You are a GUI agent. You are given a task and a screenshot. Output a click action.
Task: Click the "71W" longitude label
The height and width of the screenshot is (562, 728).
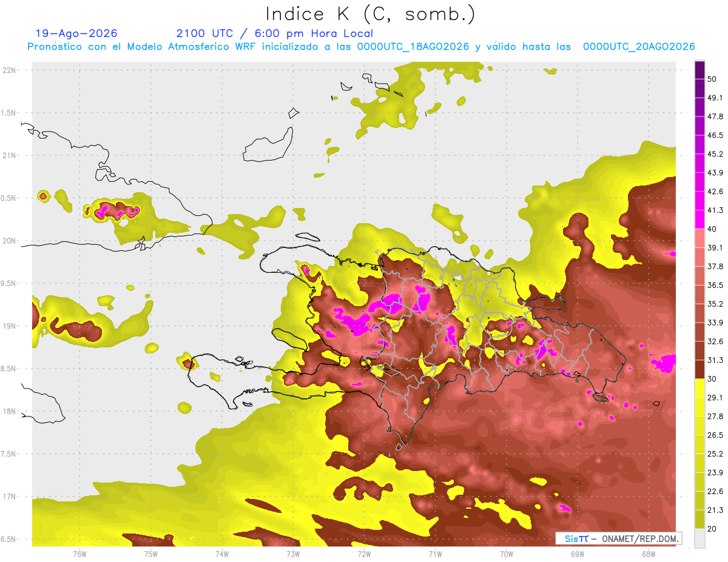(435, 554)
